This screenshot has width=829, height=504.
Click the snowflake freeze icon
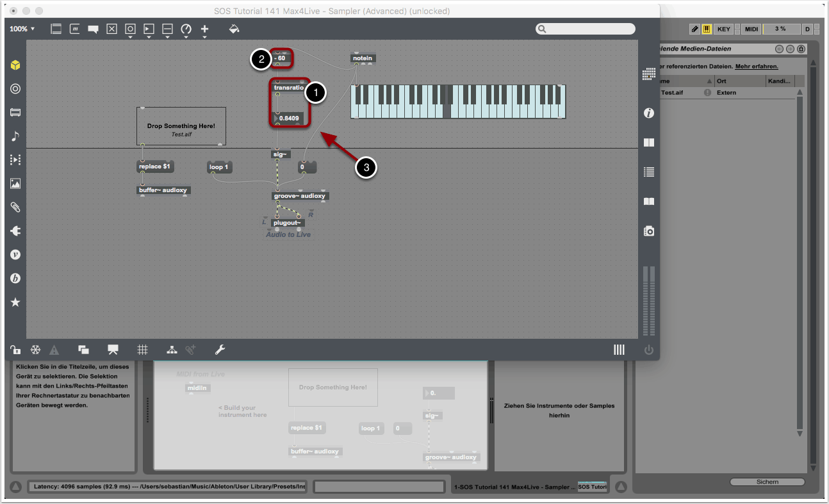click(36, 350)
